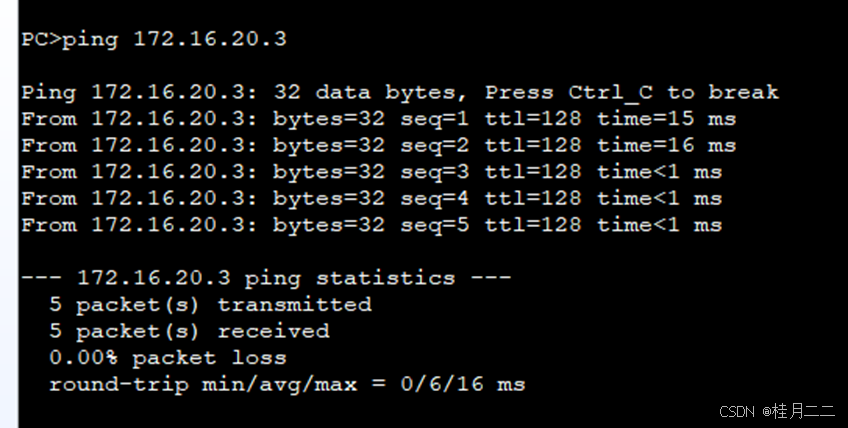
Task: Click ttl=128 on the seq=1 line
Action: 533,119
